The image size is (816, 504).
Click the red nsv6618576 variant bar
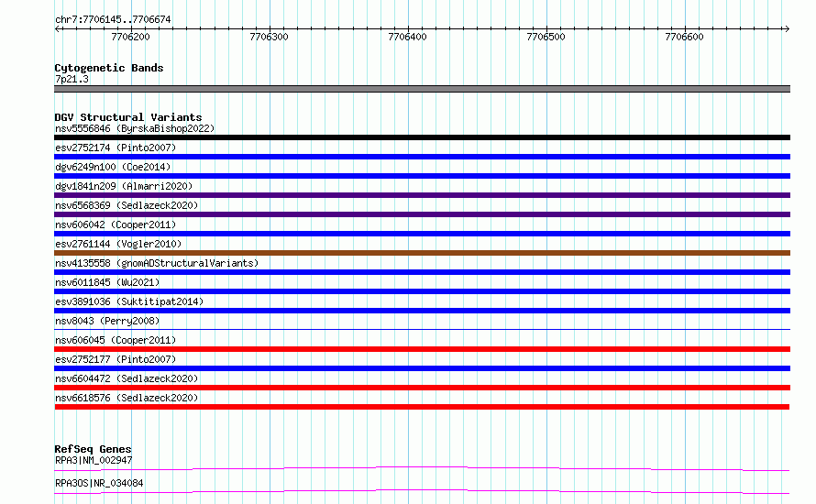click(x=422, y=407)
